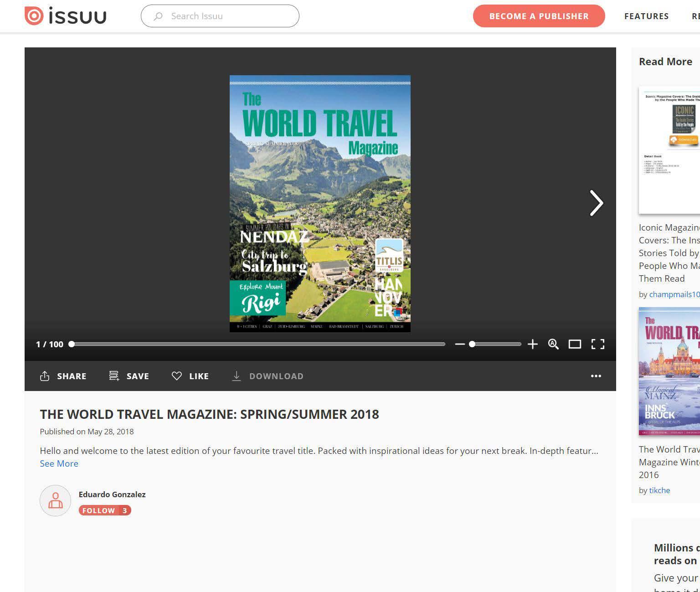700x592 pixels.
Task: Open World Travel Magazine Winter thumbnail
Action: tap(669, 371)
